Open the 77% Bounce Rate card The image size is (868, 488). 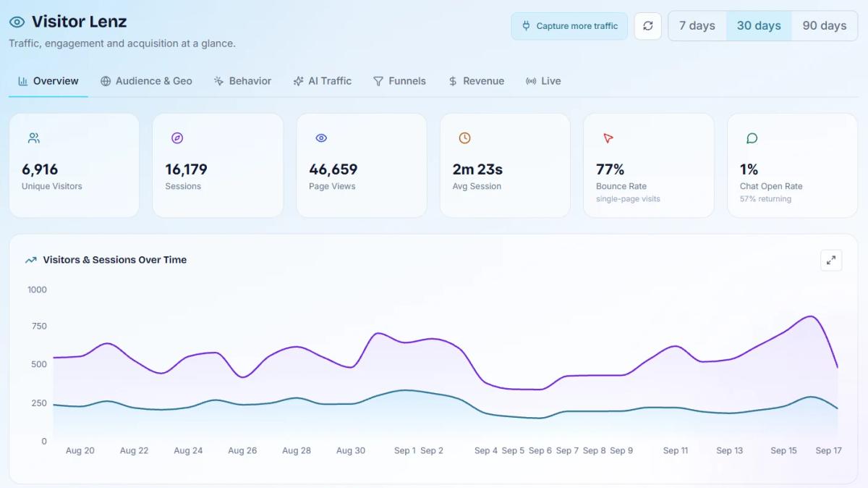[649, 165]
